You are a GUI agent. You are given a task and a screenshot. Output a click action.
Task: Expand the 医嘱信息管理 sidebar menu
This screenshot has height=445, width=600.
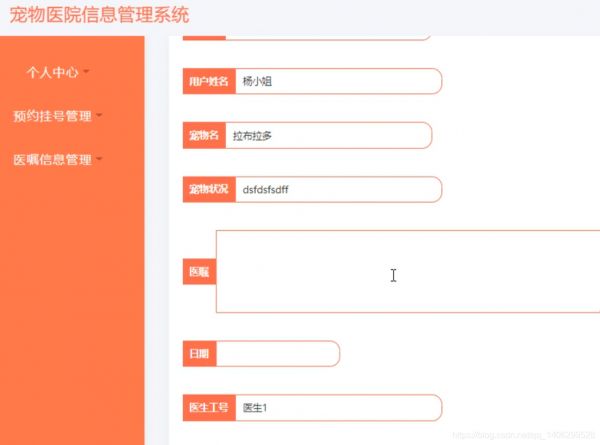click(x=57, y=160)
